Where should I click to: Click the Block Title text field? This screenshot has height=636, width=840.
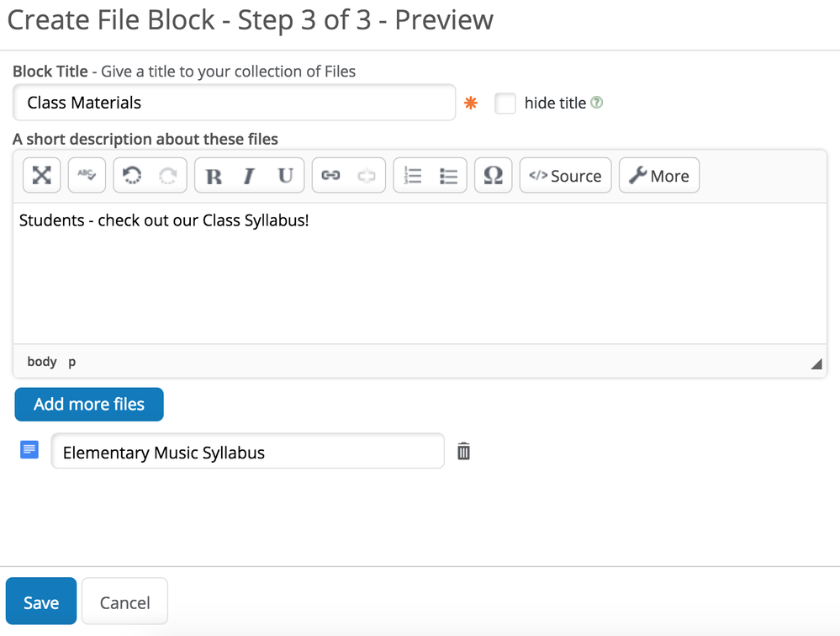pyautogui.click(x=234, y=103)
